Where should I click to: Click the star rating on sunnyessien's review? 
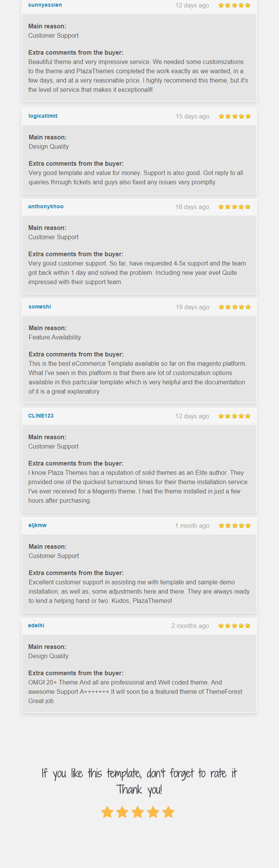(235, 5)
